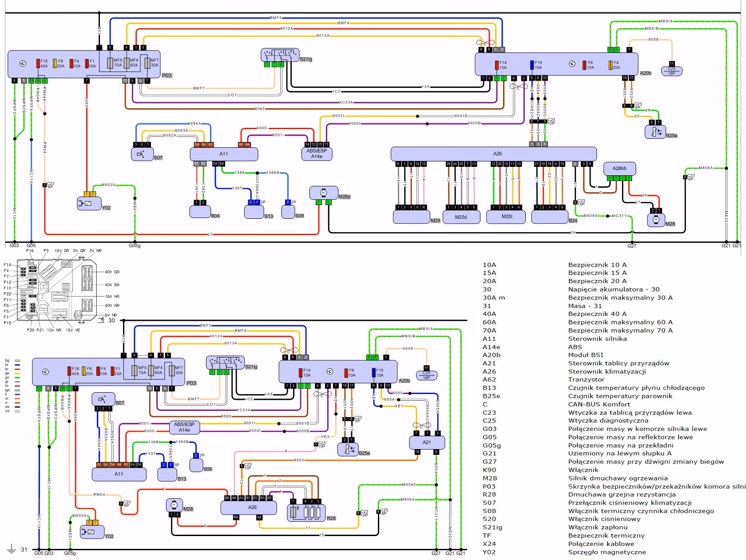This screenshot has height=560, width=746.
Task: Click the 'Sprzęgło magnetyczne' legend entry
Action: 607,552
